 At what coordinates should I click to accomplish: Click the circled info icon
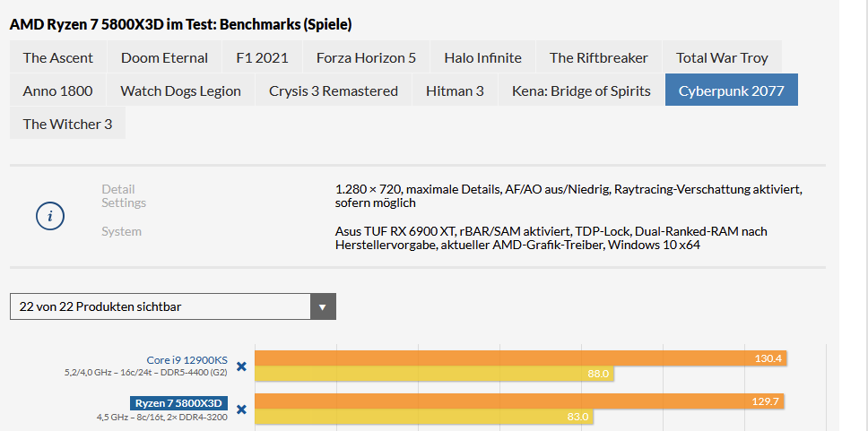pos(50,216)
